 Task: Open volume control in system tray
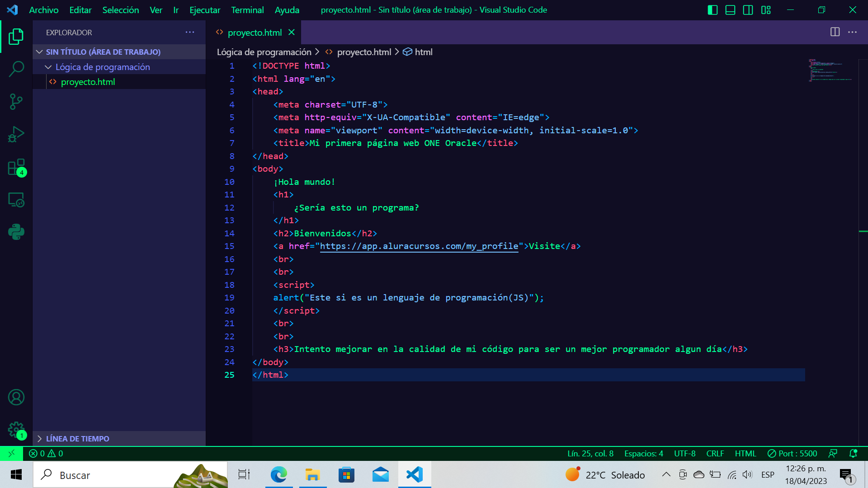747,474
